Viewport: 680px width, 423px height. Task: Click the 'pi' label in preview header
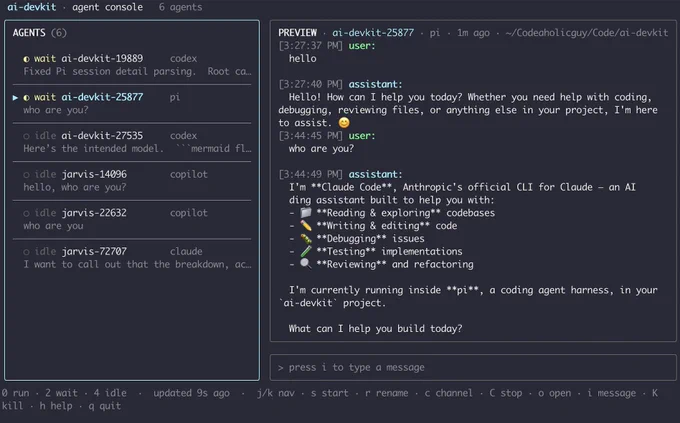435,33
